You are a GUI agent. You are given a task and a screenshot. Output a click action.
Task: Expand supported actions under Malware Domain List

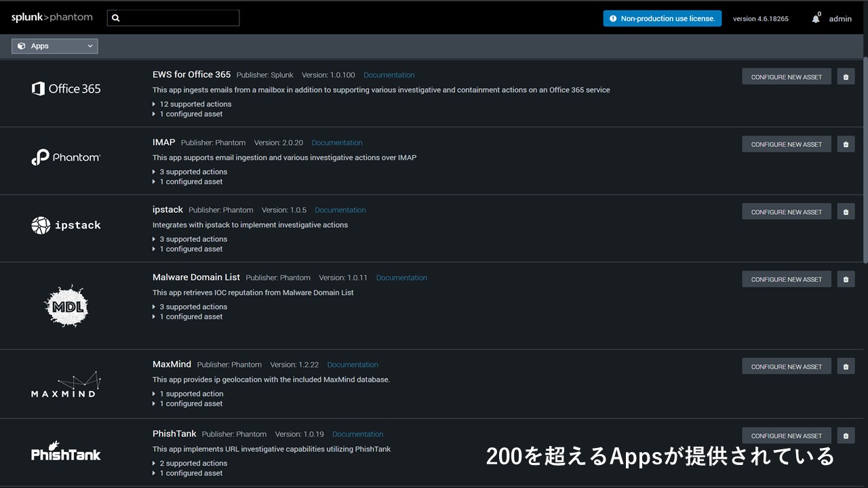(x=190, y=306)
